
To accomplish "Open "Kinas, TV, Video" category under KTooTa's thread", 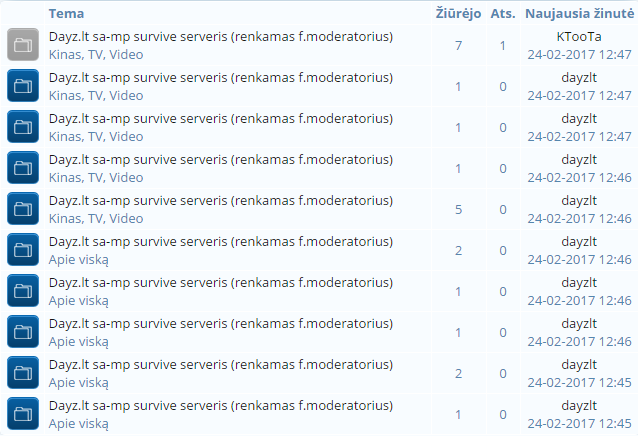I will click(96, 54).
